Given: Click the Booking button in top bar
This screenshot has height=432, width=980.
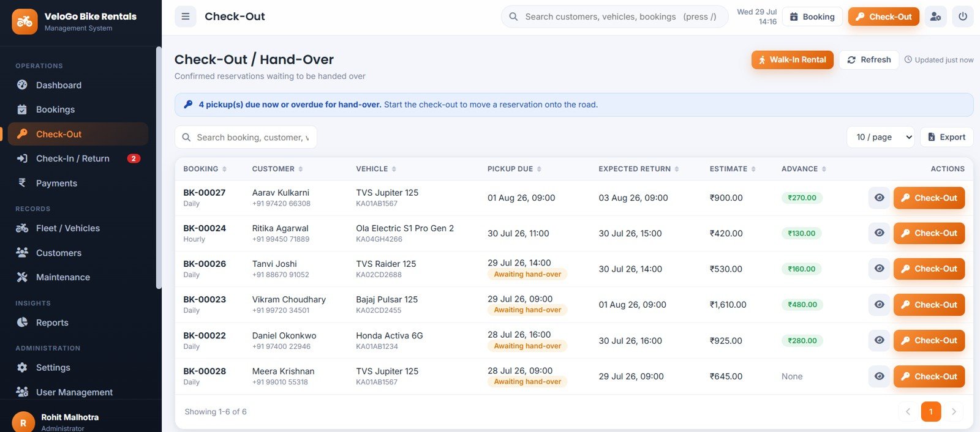Looking at the screenshot, I should 812,17.
